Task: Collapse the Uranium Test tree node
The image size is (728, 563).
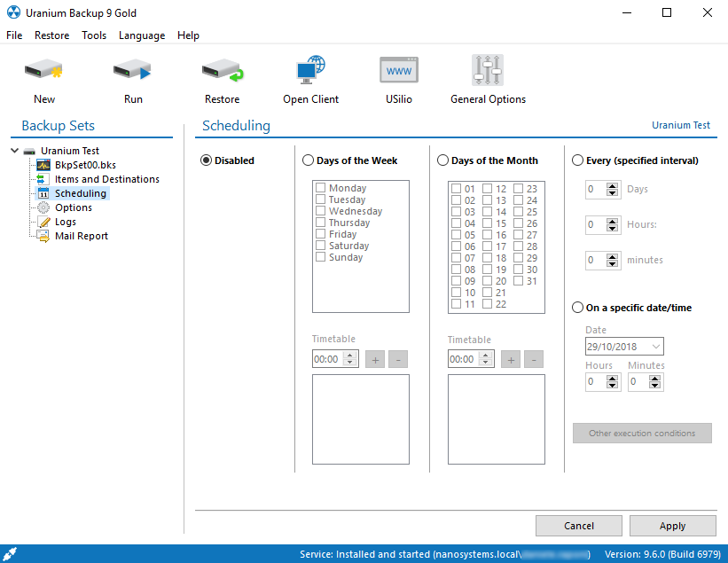Action: tap(14, 151)
